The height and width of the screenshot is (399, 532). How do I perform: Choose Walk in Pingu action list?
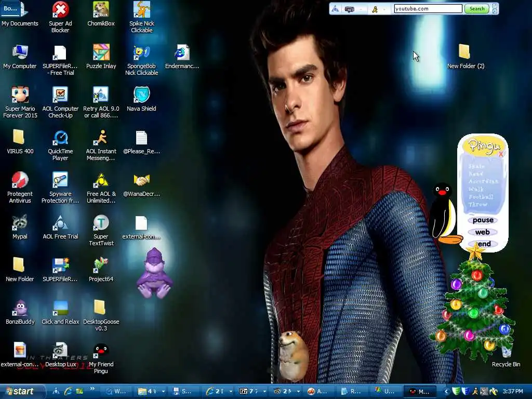476,189
